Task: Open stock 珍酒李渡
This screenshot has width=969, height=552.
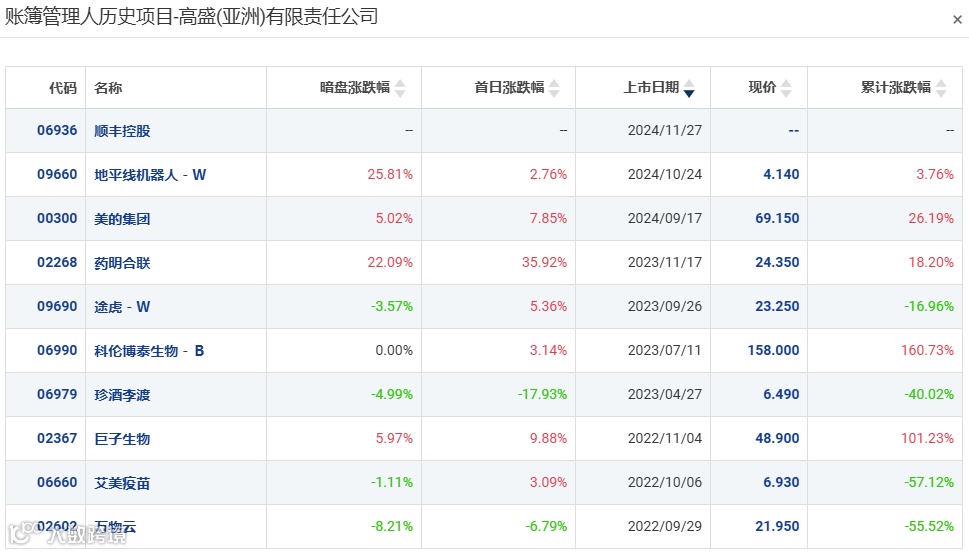Action: click(x=122, y=395)
